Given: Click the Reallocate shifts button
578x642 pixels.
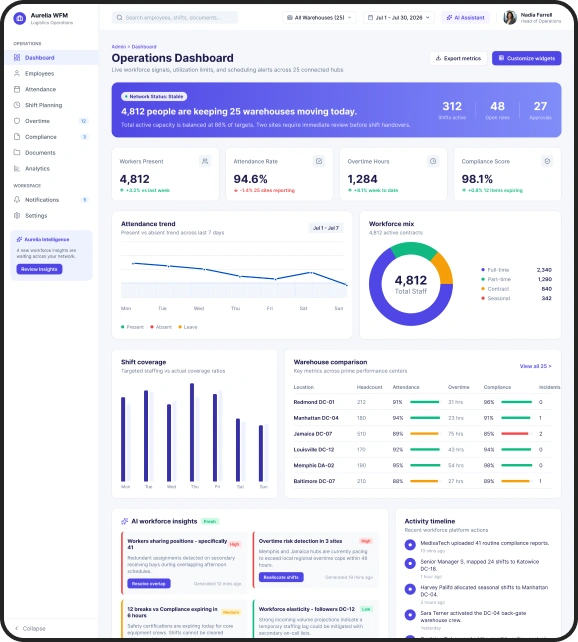Looking at the screenshot, I should click(x=281, y=577).
